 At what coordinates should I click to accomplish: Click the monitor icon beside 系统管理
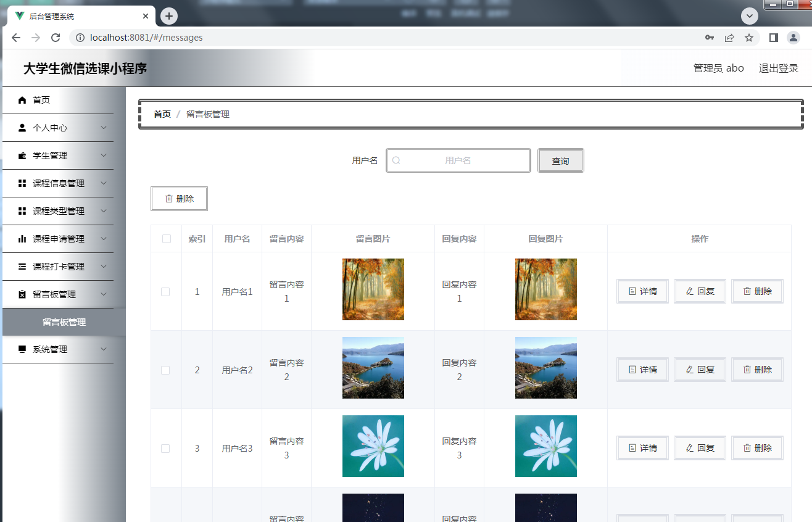[22, 349]
